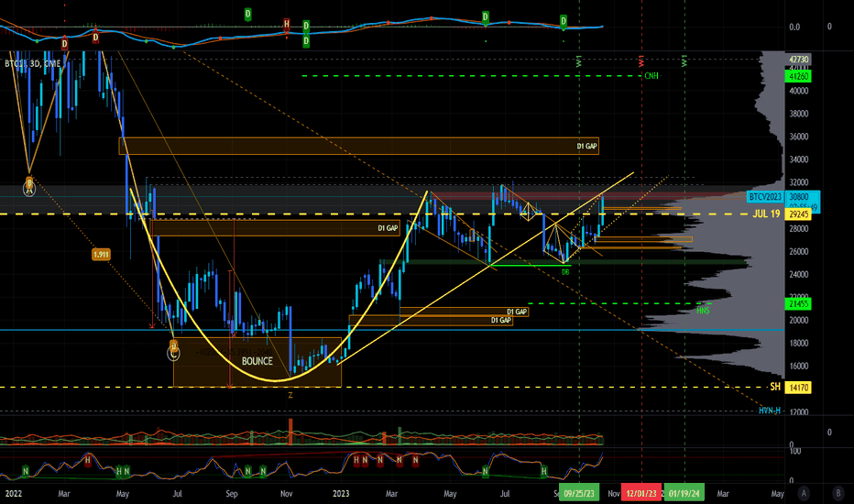Click the 24000 price axis value

tap(798, 275)
